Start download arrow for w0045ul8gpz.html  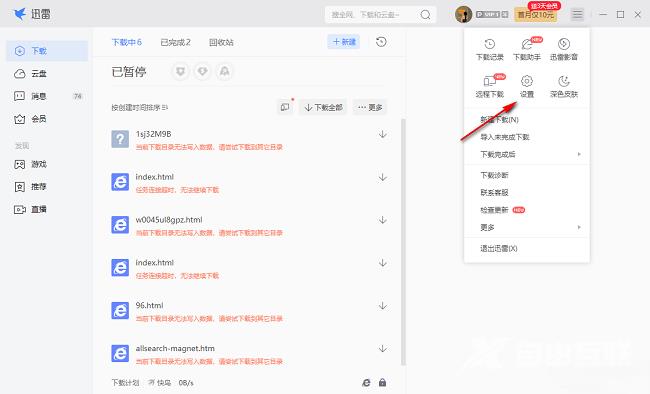[x=383, y=220]
